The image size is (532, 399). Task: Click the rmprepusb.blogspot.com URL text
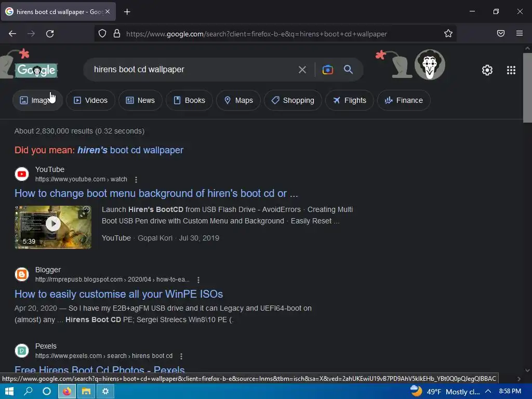click(x=112, y=280)
